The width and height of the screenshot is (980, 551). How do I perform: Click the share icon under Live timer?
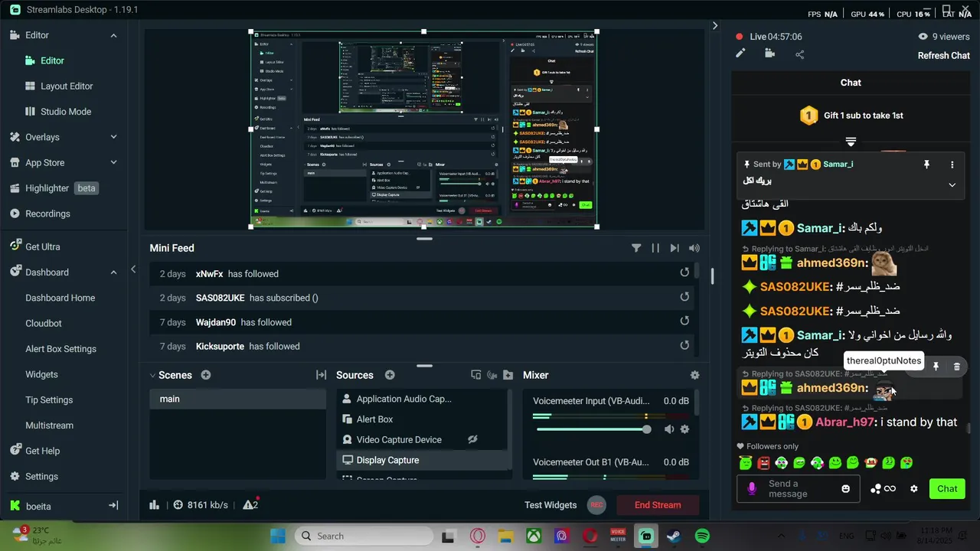(x=799, y=54)
